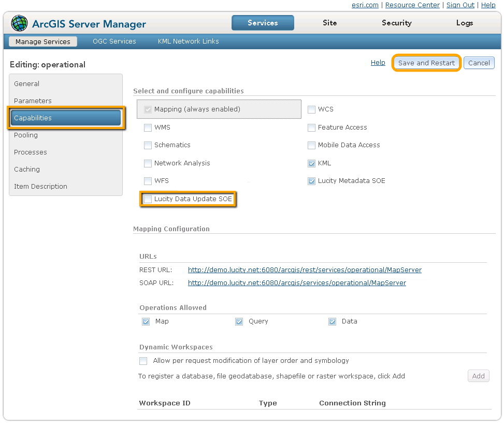
Task: Click the 'Editing: operational' heading
Action: tap(48, 65)
